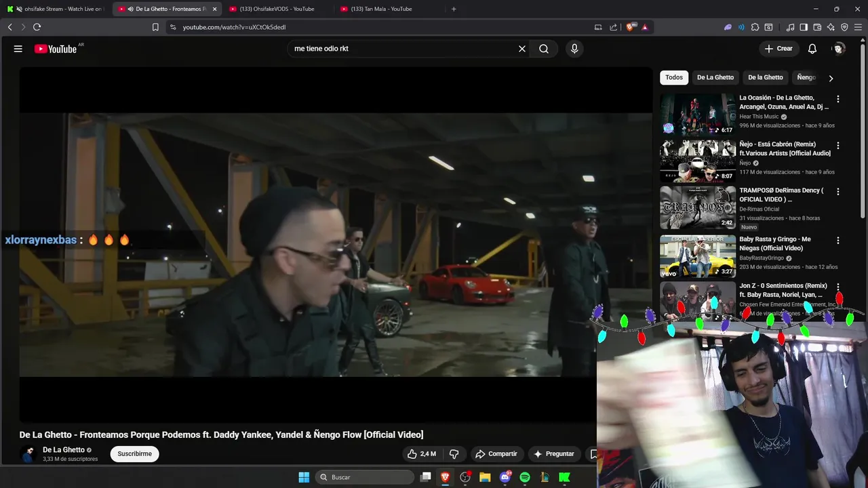Open Task View in the taskbar
The image size is (868, 488).
(x=425, y=477)
